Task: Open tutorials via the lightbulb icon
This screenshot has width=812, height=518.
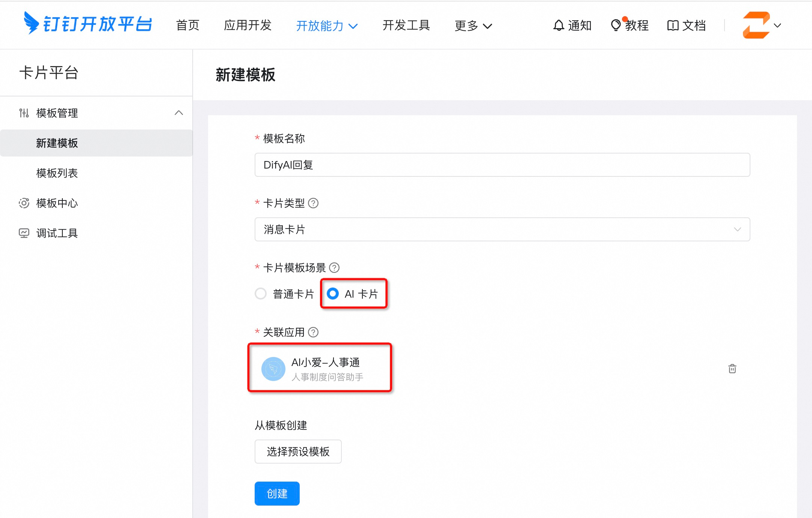Action: 616,25
